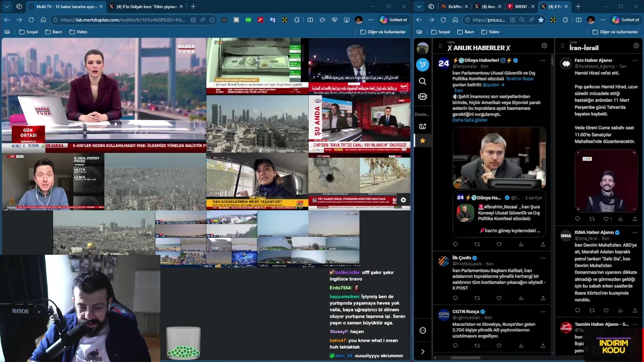Open Hamid Hirad image in Fars post
Screen dimensions: 644x362
pos(606,182)
